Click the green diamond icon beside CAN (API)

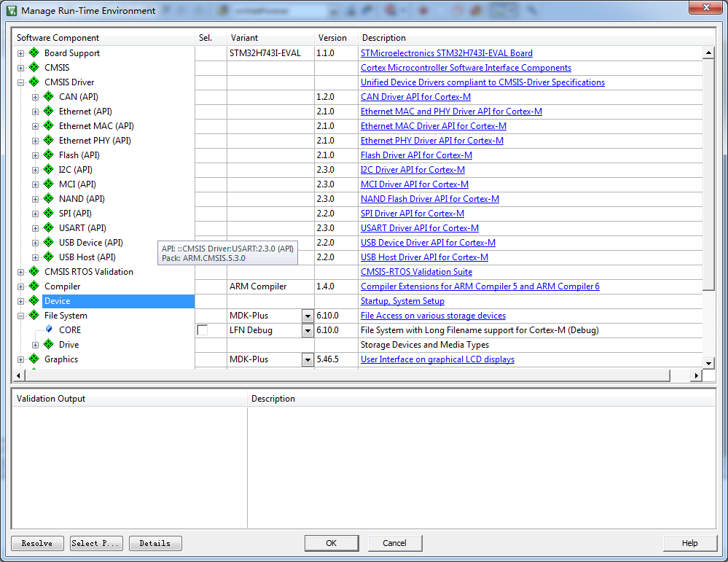coord(49,96)
